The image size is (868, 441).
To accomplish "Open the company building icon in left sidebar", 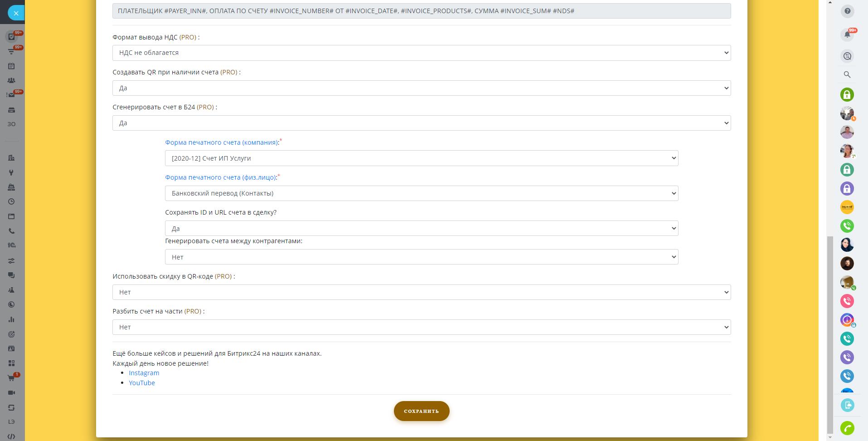I will pyautogui.click(x=11, y=157).
